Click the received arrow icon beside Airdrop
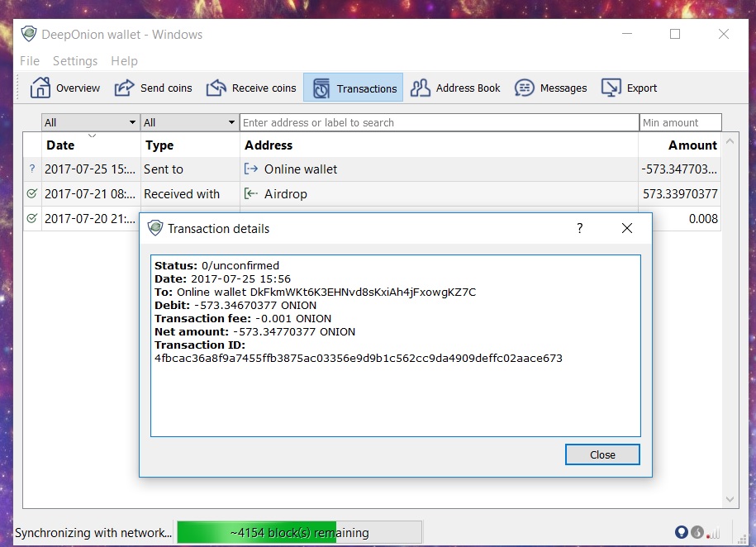 (250, 194)
